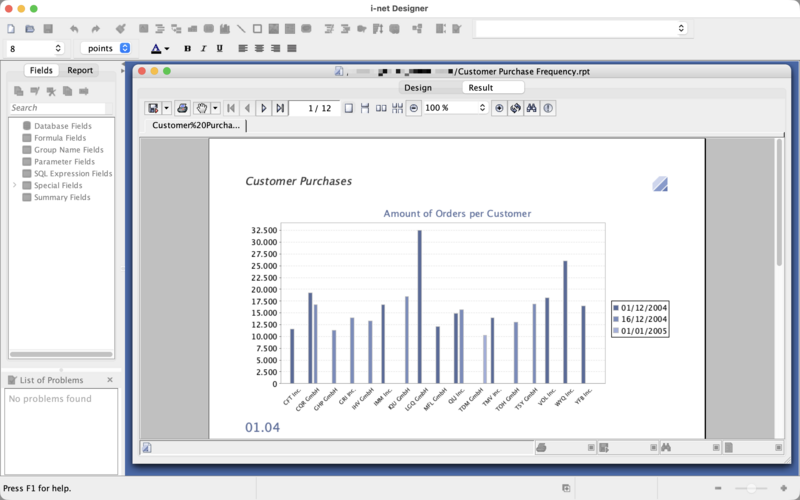800x500 pixels.
Task: Open the font color dropdown arrow
Action: pyautogui.click(x=167, y=49)
